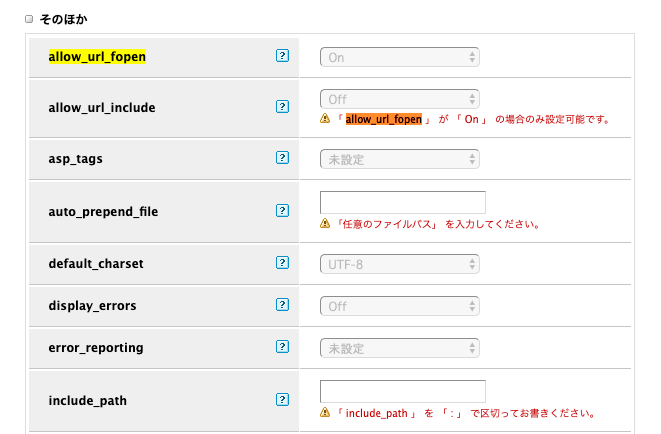The width and height of the screenshot is (661, 434).
Task: Open help icon for allow_url_fopen
Action: point(282,56)
